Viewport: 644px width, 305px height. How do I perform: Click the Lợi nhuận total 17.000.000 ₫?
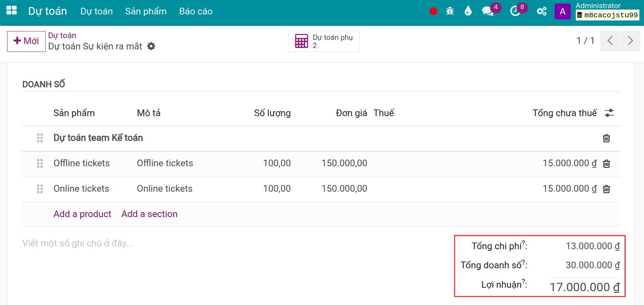(x=585, y=287)
